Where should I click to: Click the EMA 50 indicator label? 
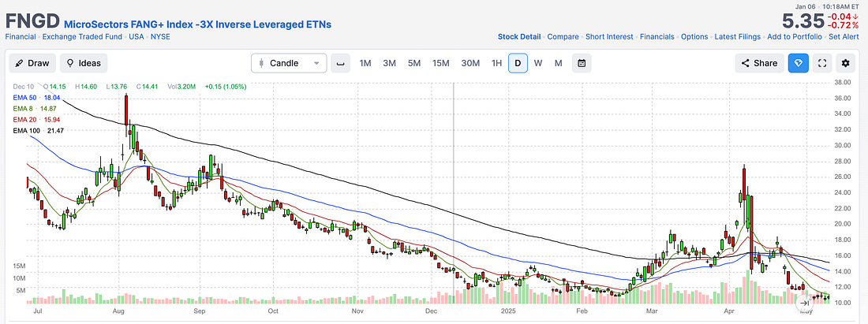coord(36,97)
